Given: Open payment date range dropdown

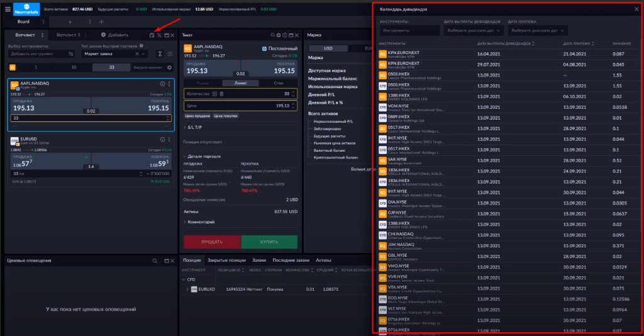Looking at the screenshot, I should 538,30.
